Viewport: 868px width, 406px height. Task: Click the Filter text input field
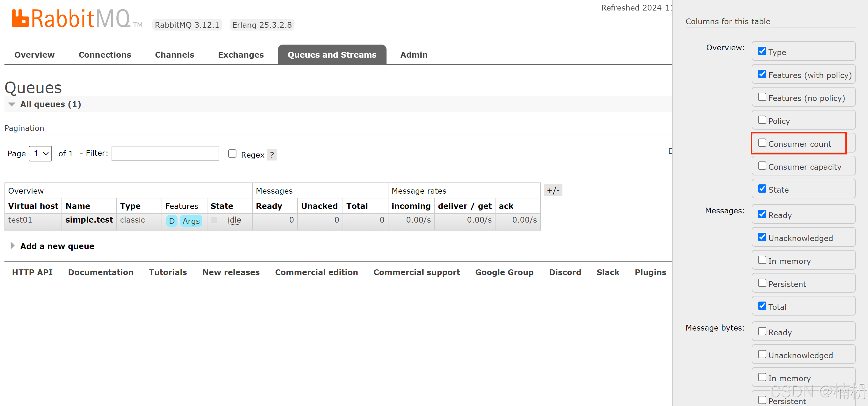[x=165, y=153]
